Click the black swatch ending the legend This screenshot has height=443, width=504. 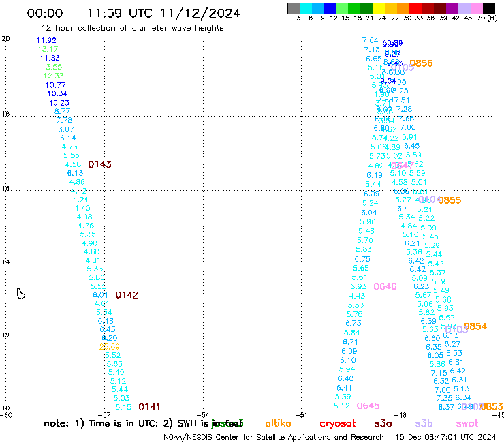pos(489,8)
